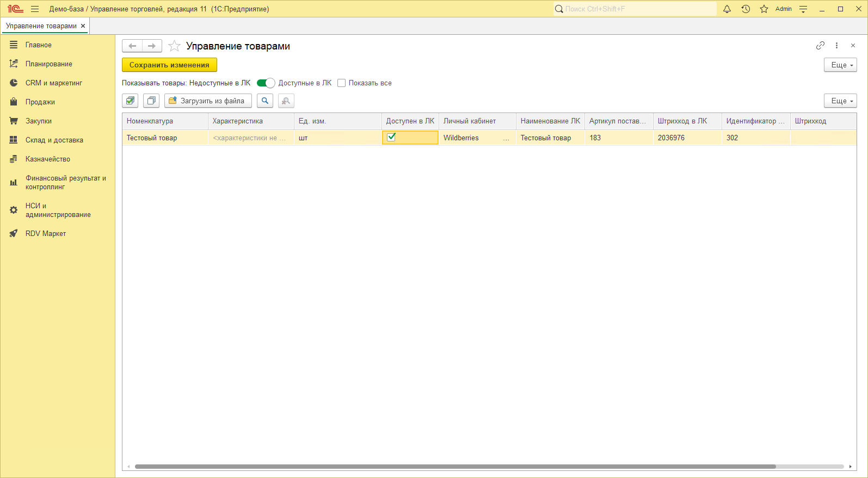The image size is (868, 478).
Task: Click the Казначейство coins icon
Action: [14, 159]
